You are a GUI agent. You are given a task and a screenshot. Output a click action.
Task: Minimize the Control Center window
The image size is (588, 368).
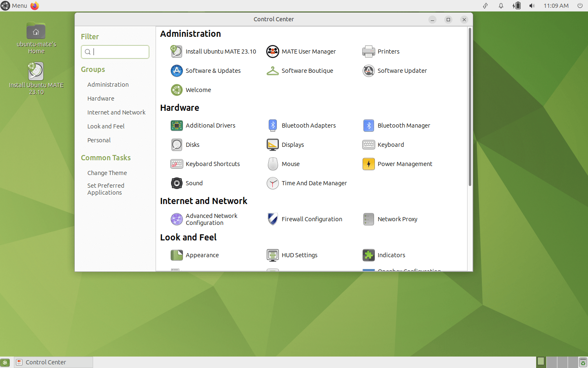click(432, 20)
